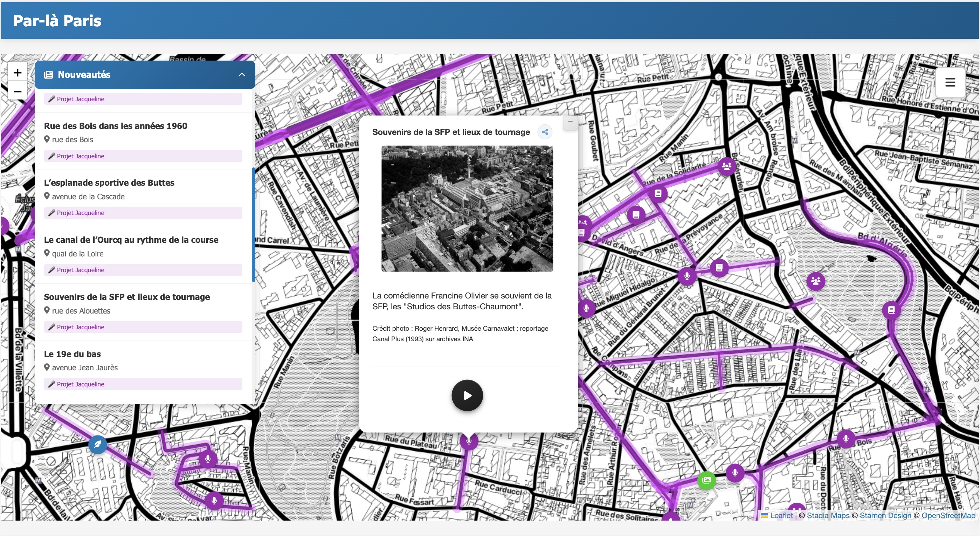This screenshot has height=536, width=980.
Task: Play the SFP audio recording
Action: [467, 396]
